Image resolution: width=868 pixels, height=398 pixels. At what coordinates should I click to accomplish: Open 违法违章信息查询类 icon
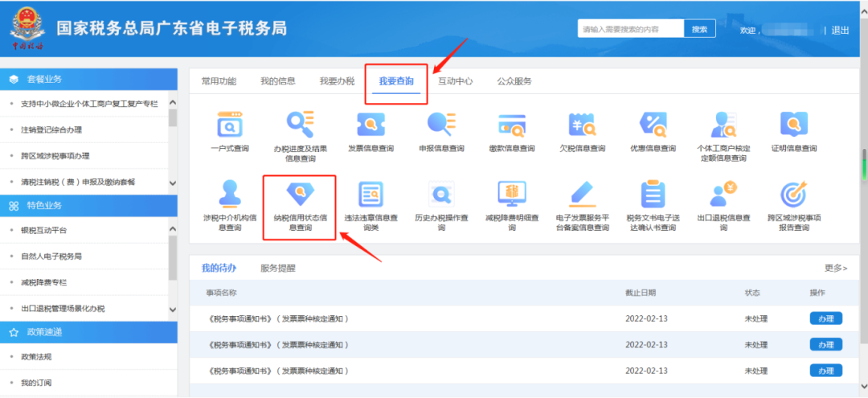click(371, 195)
